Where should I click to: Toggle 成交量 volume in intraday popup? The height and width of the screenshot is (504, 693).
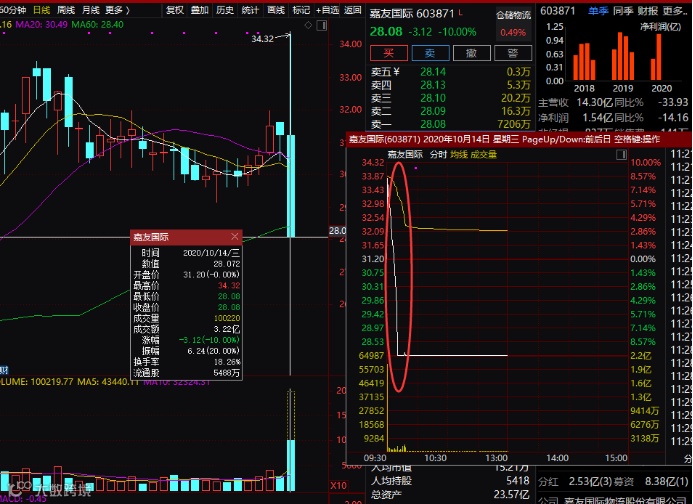pos(484,154)
